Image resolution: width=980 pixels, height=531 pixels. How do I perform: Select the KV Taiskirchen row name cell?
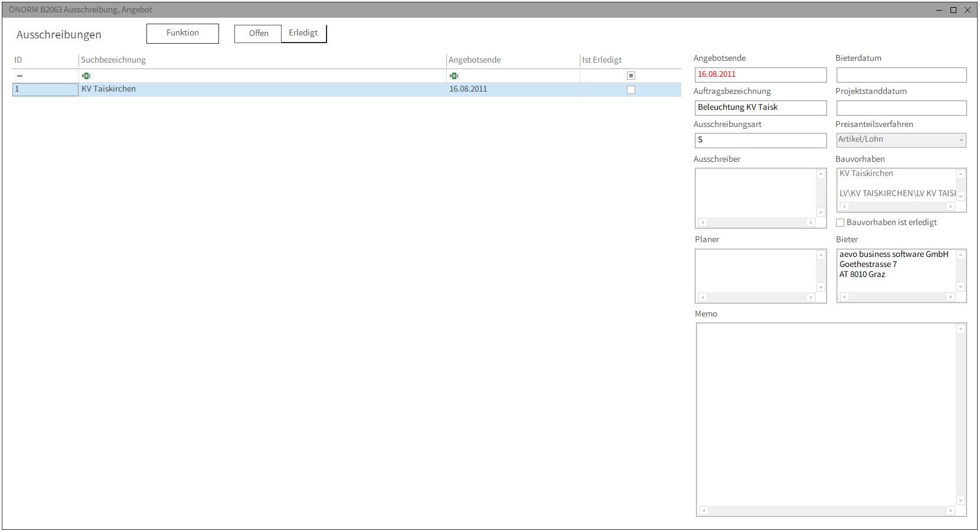[x=262, y=89]
